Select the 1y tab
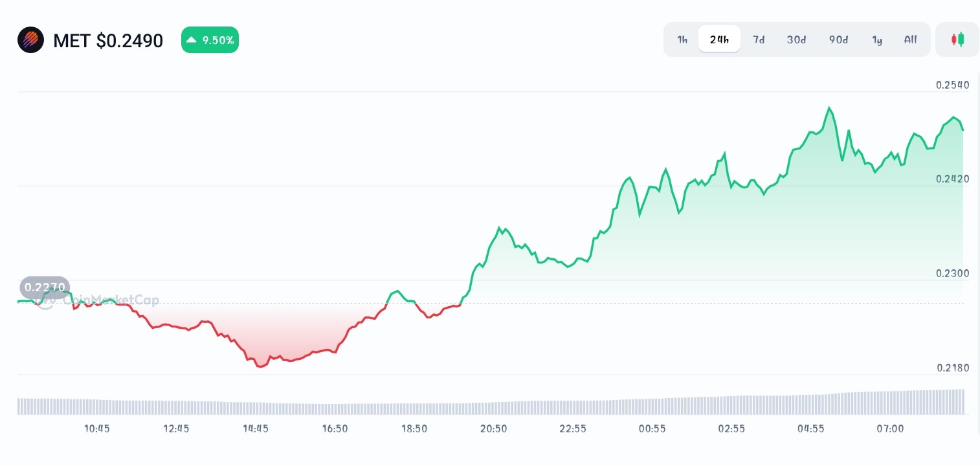The image size is (980, 466). (877, 39)
